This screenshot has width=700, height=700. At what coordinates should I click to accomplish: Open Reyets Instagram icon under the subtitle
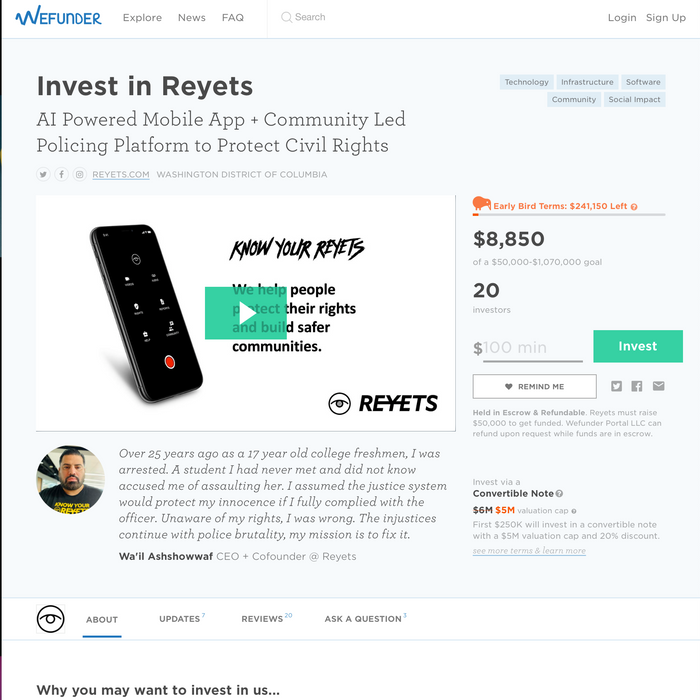click(79, 174)
